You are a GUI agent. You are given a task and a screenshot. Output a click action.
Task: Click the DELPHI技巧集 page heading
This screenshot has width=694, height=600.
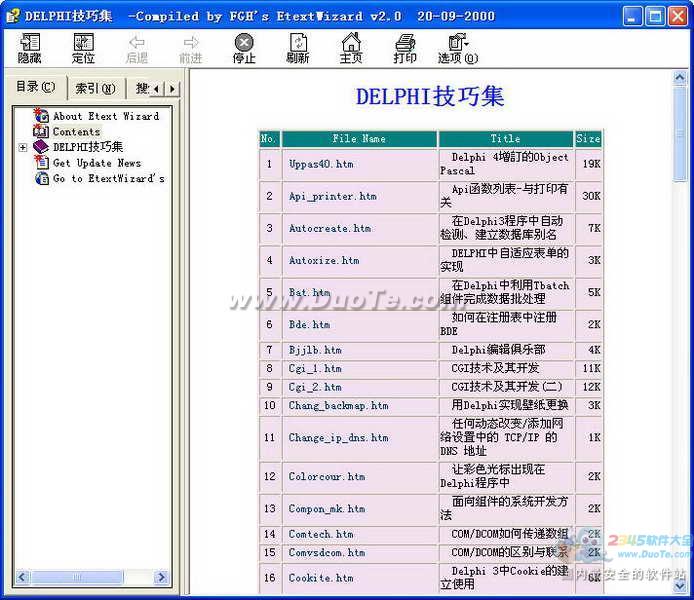430,96
